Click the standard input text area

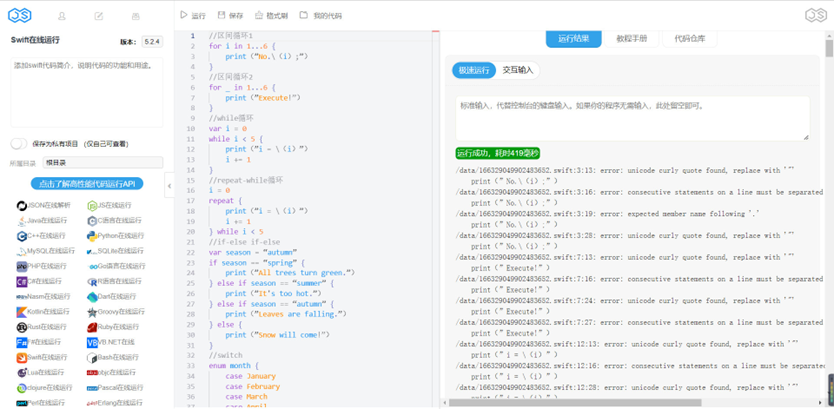click(632, 119)
